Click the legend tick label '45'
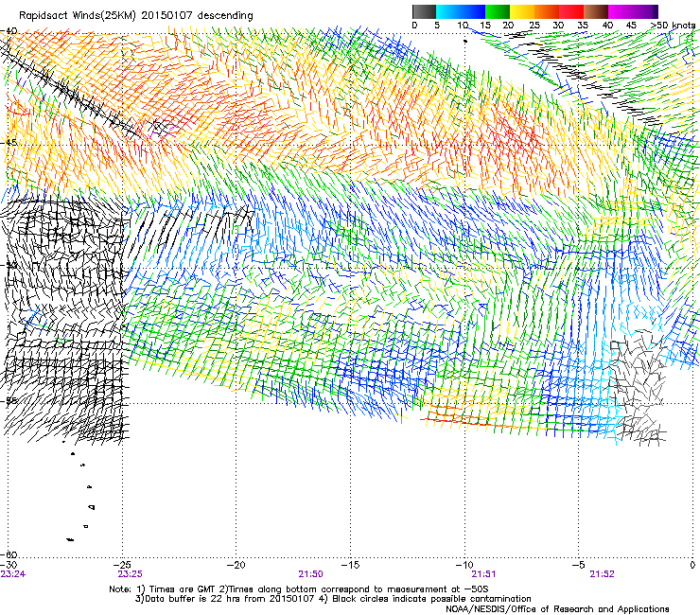The width and height of the screenshot is (700, 615). point(631,26)
